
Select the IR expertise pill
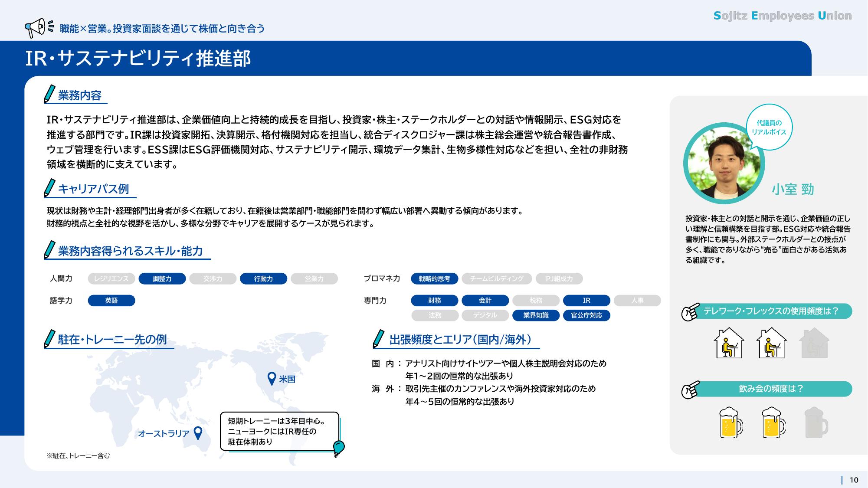click(x=587, y=301)
